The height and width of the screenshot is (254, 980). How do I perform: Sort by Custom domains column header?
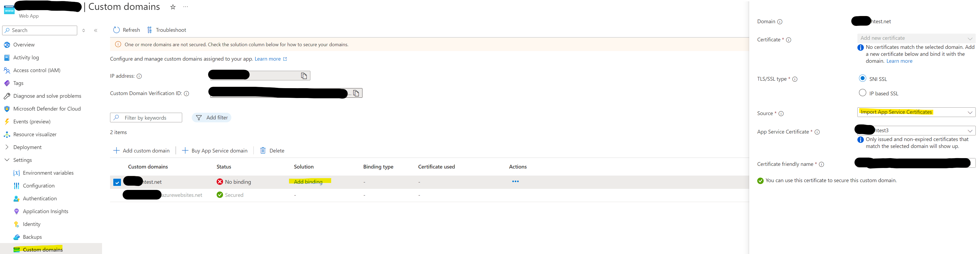coord(148,167)
